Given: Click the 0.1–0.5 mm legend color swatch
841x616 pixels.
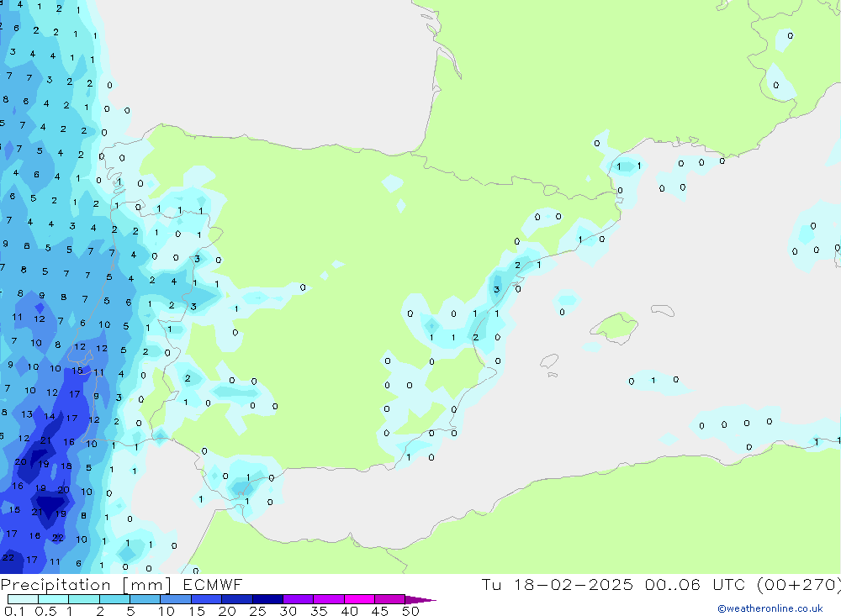Looking at the screenshot, I should pos(23,599).
